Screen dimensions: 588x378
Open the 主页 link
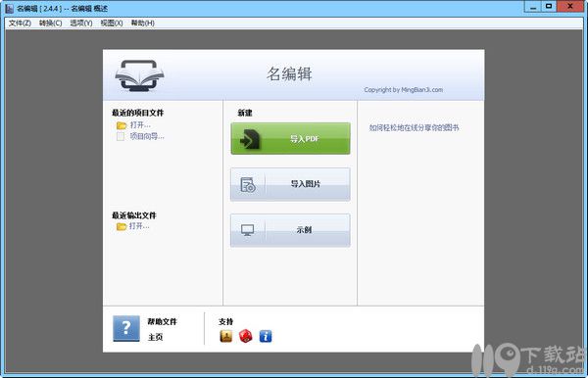(155, 337)
